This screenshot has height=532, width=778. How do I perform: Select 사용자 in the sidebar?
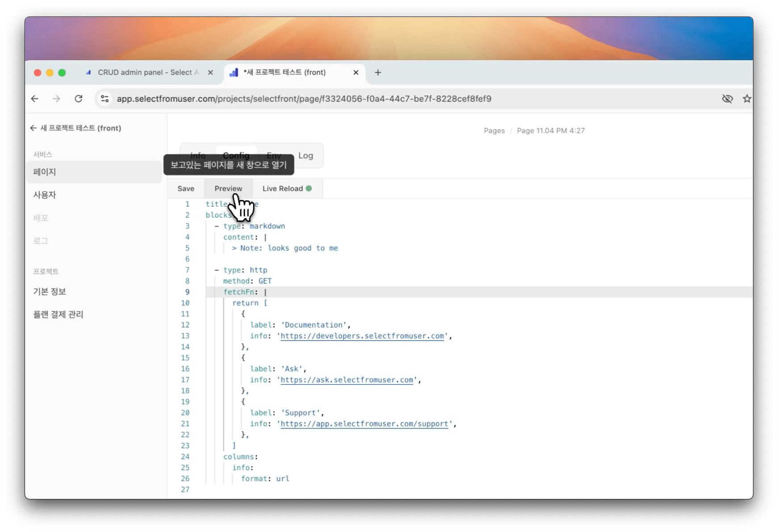(x=45, y=195)
